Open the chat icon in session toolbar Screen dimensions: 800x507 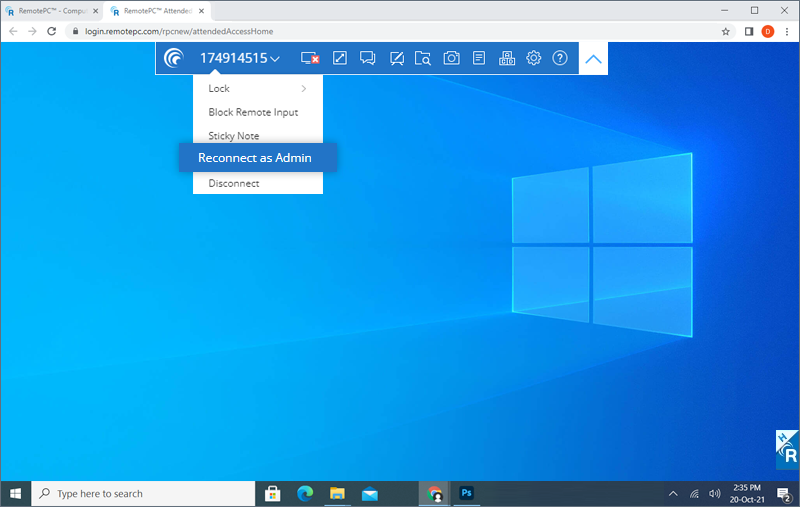point(367,58)
